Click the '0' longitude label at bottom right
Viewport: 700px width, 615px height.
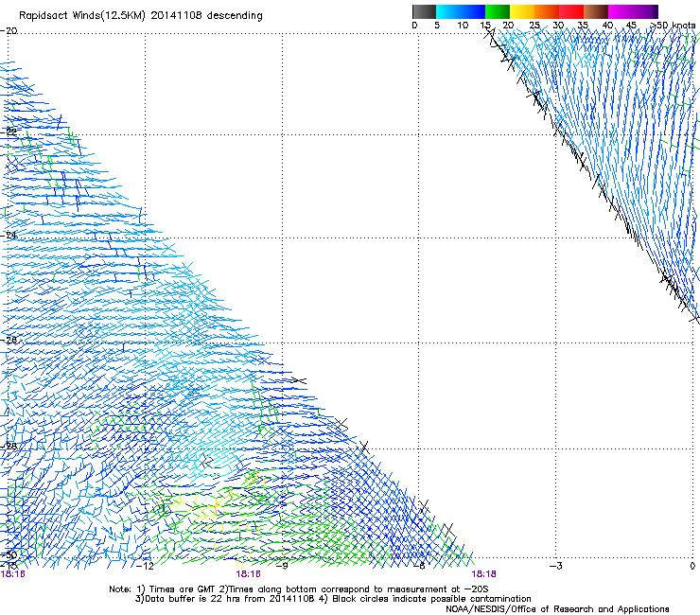pos(692,567)
